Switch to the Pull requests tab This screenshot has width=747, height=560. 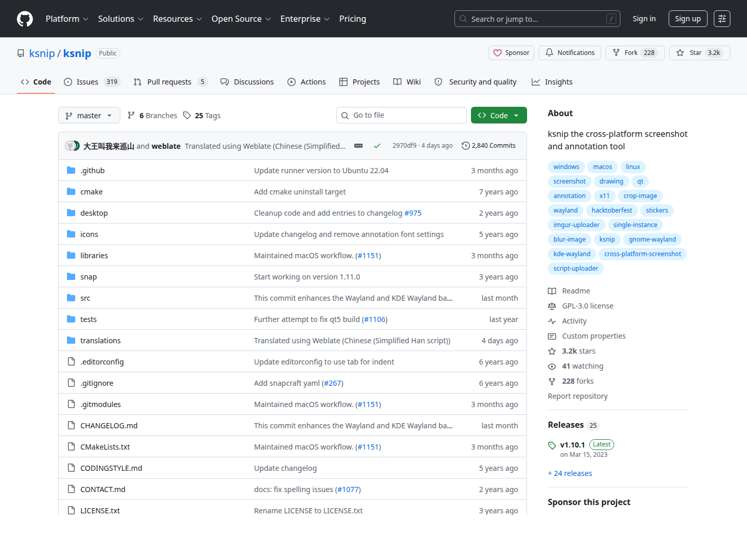(x=170, y=82)
